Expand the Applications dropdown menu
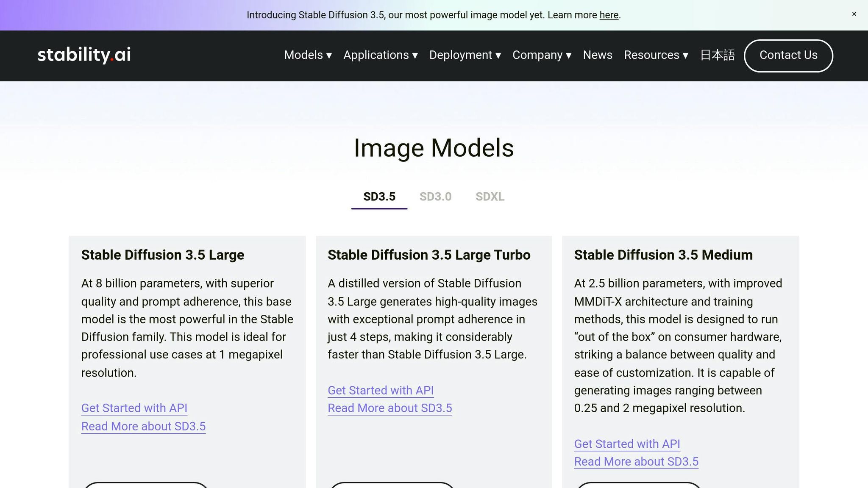Viewport: 868px width, 488px height. 381,55
